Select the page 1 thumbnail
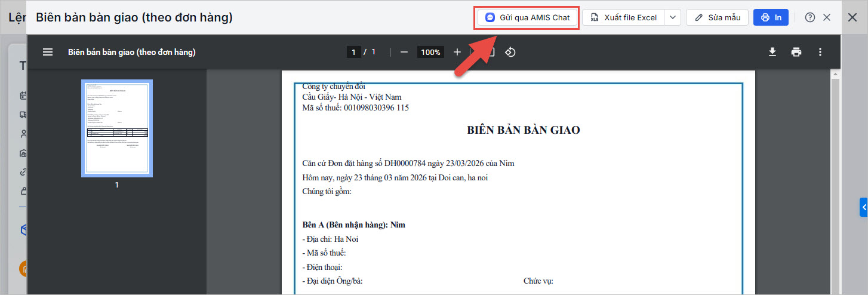Viewport: 868px width, 295px height. [x=117, y=128]
